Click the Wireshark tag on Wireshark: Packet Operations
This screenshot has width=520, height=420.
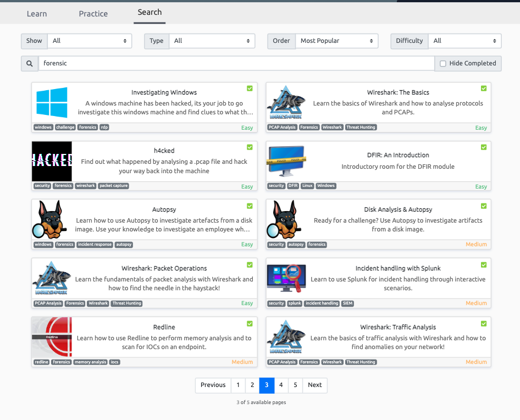(98, 303)
